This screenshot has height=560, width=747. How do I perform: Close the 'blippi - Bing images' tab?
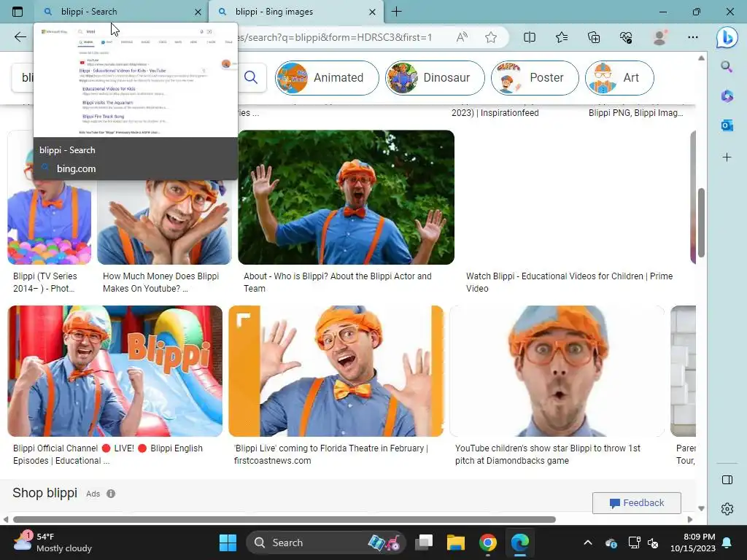click(373, 12)
